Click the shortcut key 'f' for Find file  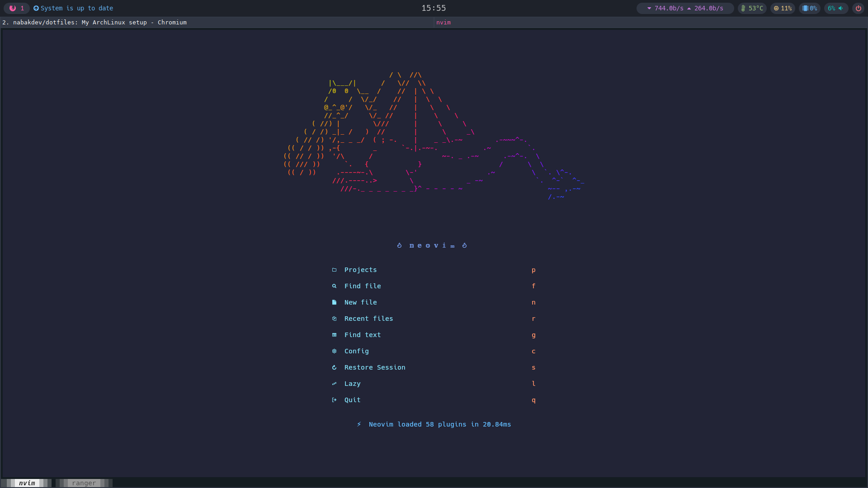tap(533, 286)
